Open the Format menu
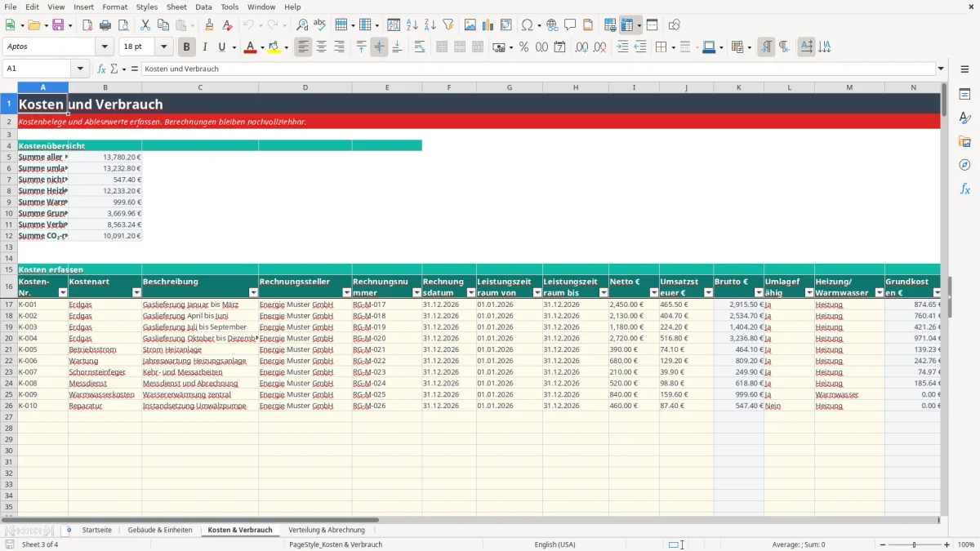 114,7
